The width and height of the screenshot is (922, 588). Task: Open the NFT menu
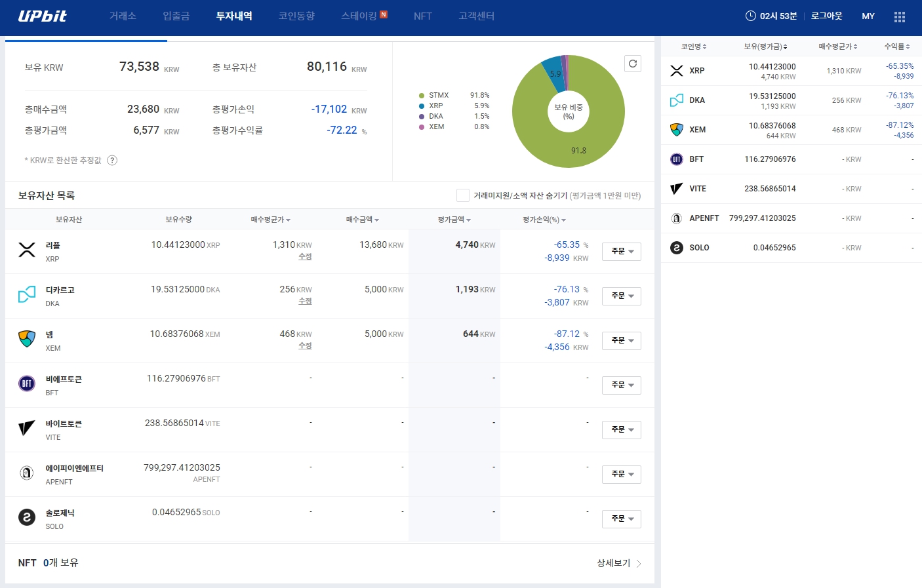(x=423, y=16)
